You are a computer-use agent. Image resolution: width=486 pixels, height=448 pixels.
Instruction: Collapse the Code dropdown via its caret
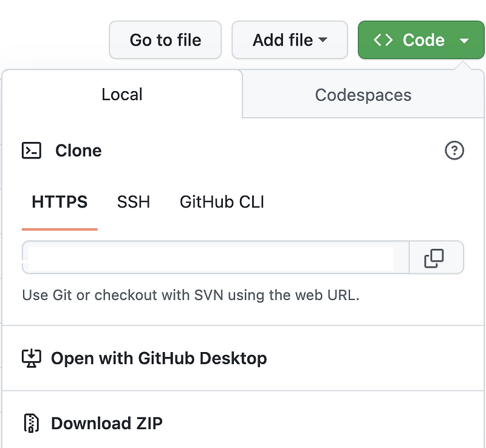pyautogui.click(x=465, y=39)
